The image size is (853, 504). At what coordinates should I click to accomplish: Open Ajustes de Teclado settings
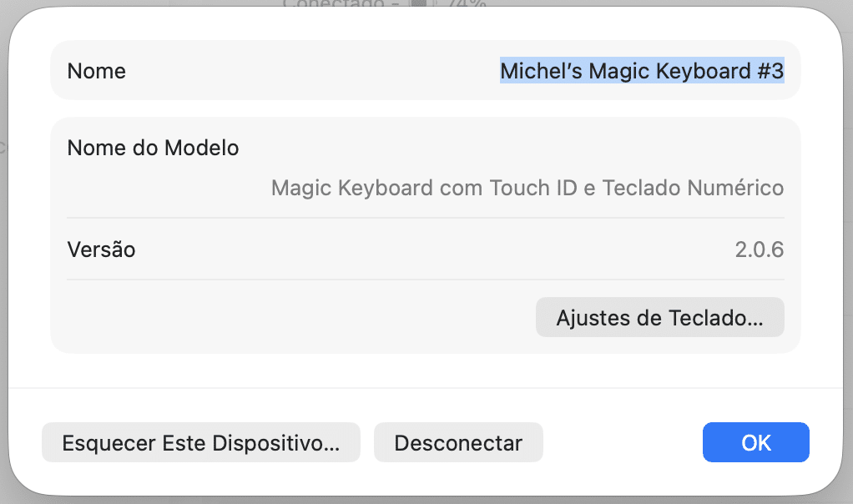tap(659, 318)
